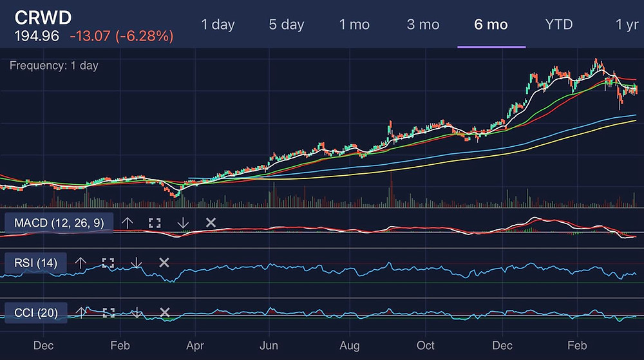The width and height of the screenshot is (644, 360).
Task: Switch to the 3 mo range
Action: click(x=423, y=24)
